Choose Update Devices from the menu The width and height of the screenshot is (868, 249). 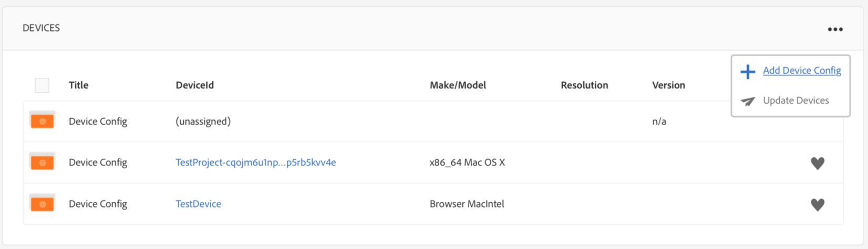795,100
